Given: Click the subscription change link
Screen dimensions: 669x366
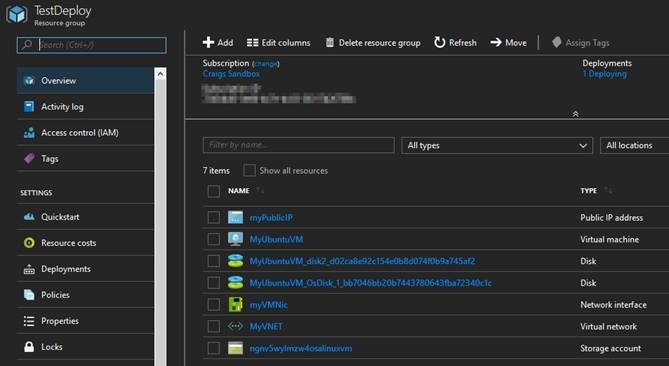Looking at the screenshot, I should pos(266,64).
